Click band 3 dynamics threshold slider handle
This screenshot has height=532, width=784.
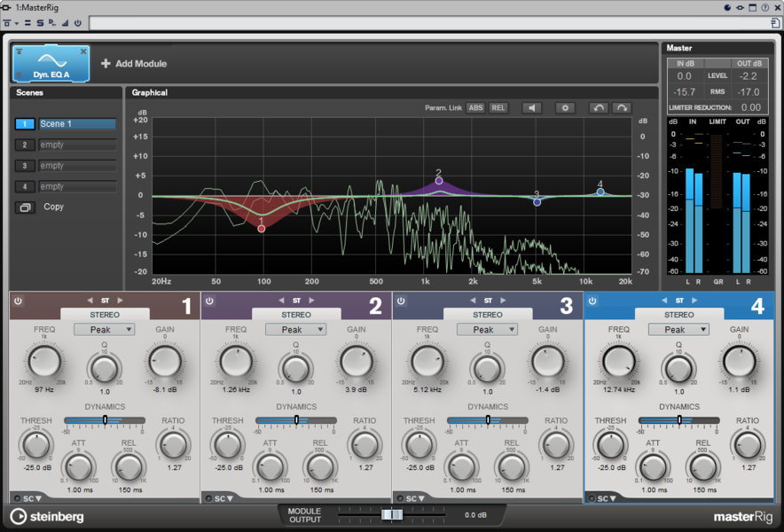coord(488,420)
